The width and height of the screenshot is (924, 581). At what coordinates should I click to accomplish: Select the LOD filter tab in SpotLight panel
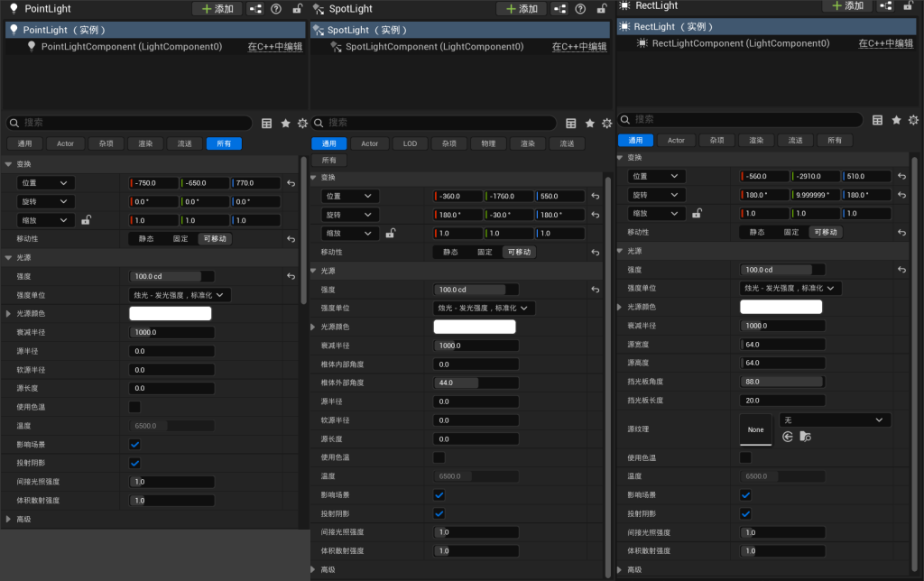410,143
